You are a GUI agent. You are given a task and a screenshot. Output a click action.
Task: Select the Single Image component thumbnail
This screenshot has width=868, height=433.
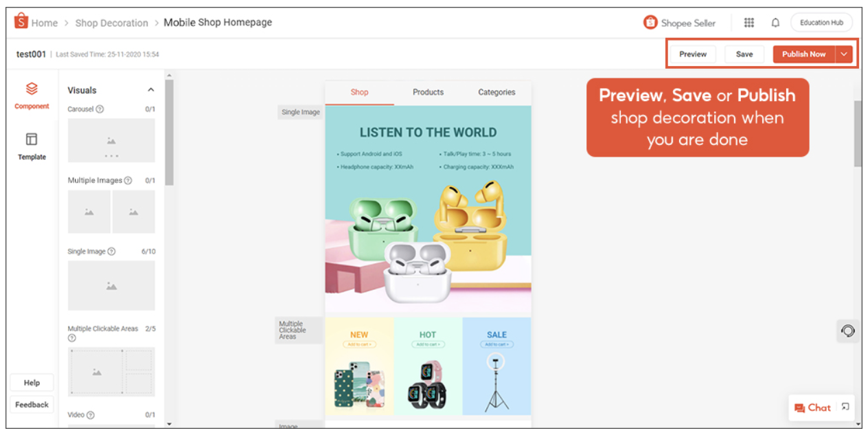(111, 285)
